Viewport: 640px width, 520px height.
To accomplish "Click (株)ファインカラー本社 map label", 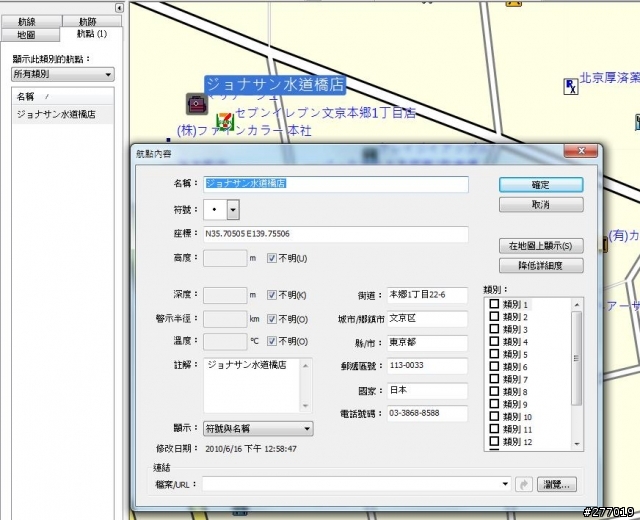I will click(244, 131).
